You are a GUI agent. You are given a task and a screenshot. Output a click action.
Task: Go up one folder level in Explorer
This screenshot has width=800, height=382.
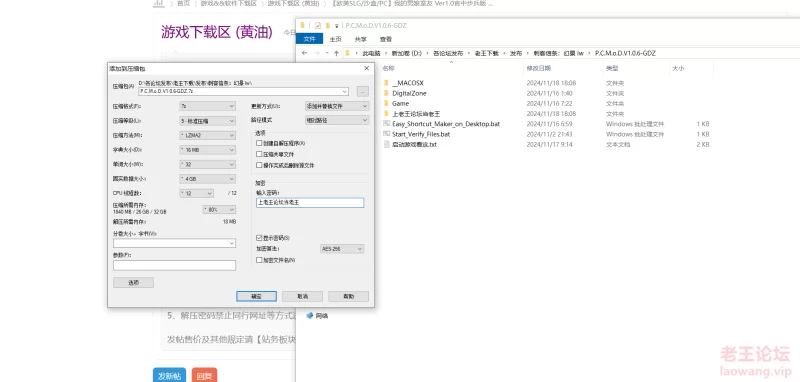(x=336, y=53)
